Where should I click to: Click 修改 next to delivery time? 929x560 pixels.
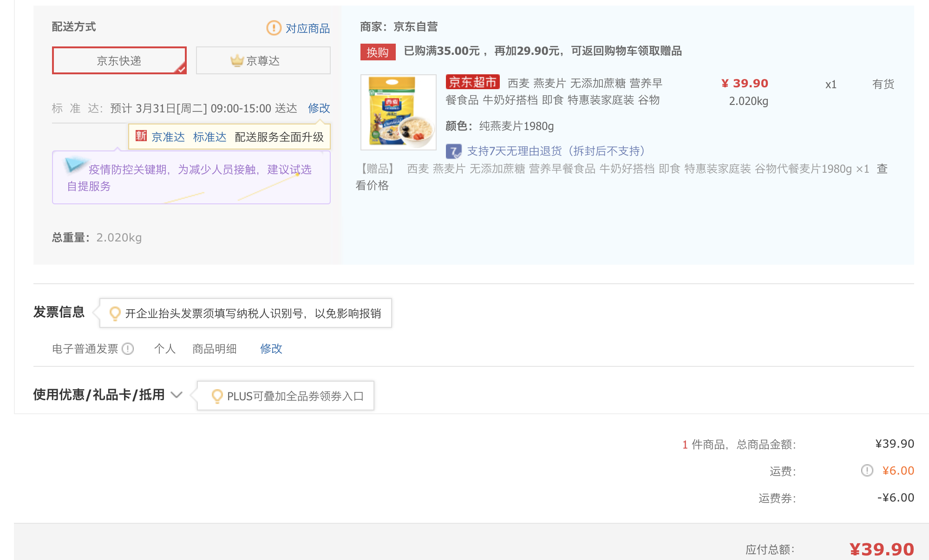pyautogui.click(x=319, y=108)
